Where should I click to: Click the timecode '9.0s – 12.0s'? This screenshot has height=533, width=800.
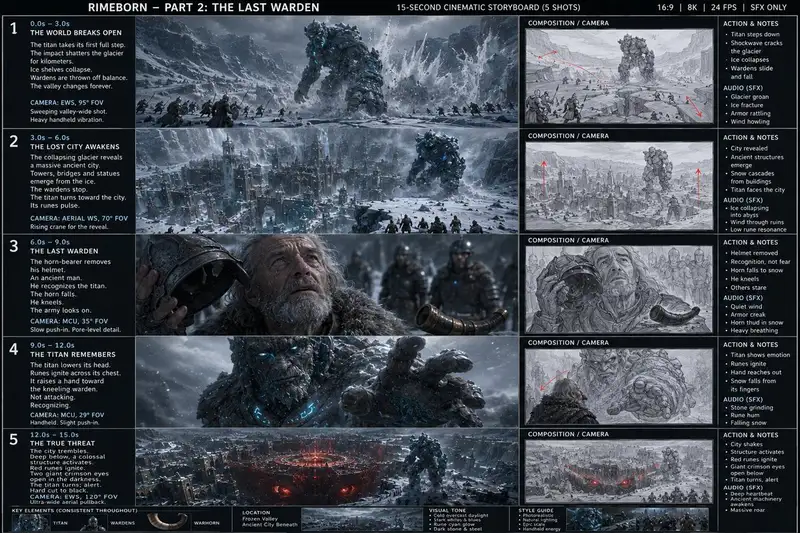(52, 345)
